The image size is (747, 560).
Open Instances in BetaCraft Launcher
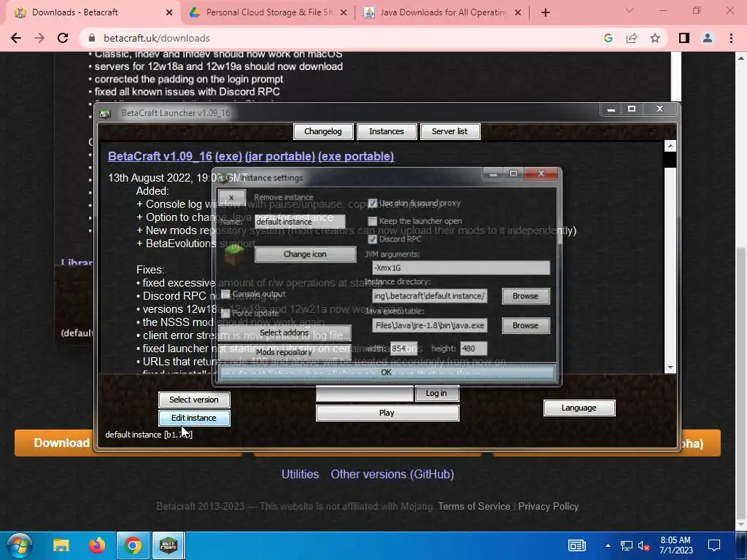point(387,131)
